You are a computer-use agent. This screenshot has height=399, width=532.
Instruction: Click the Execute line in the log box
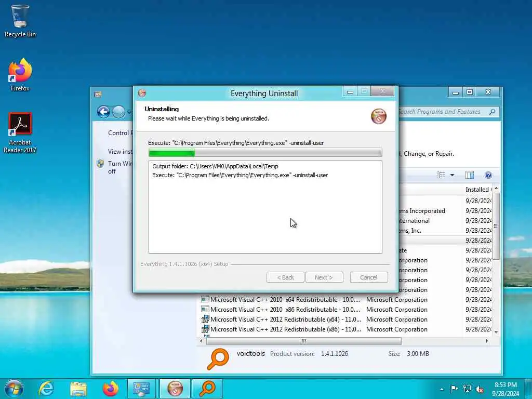[x=240, y=175]
